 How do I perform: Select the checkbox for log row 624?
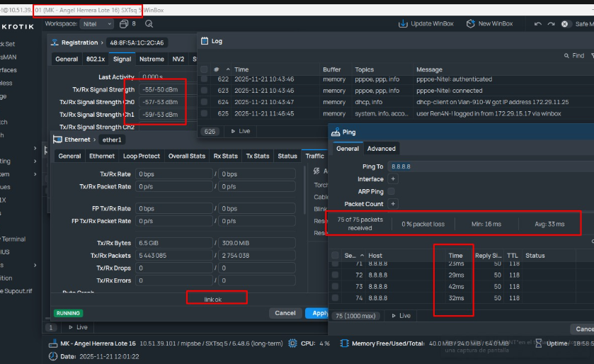[x=204, y=102]
